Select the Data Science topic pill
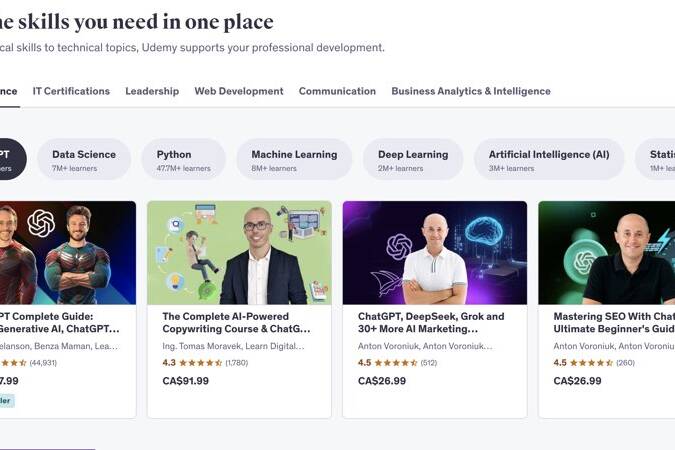Viewport: 675px width, 450px height. (x=84, y=159)
